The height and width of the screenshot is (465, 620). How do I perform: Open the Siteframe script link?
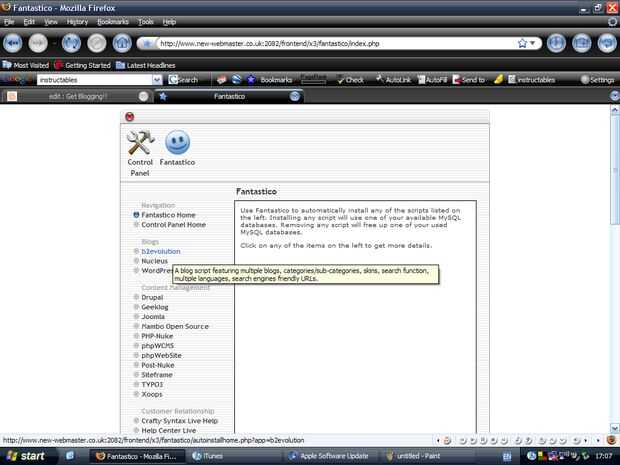click(157, 375)
